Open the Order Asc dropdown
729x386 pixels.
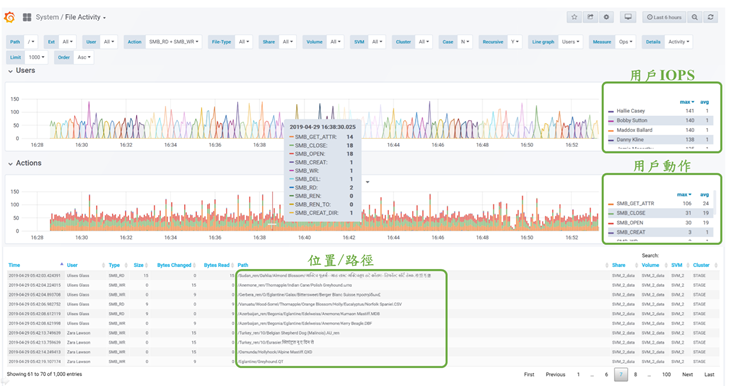tap(84, 57)
